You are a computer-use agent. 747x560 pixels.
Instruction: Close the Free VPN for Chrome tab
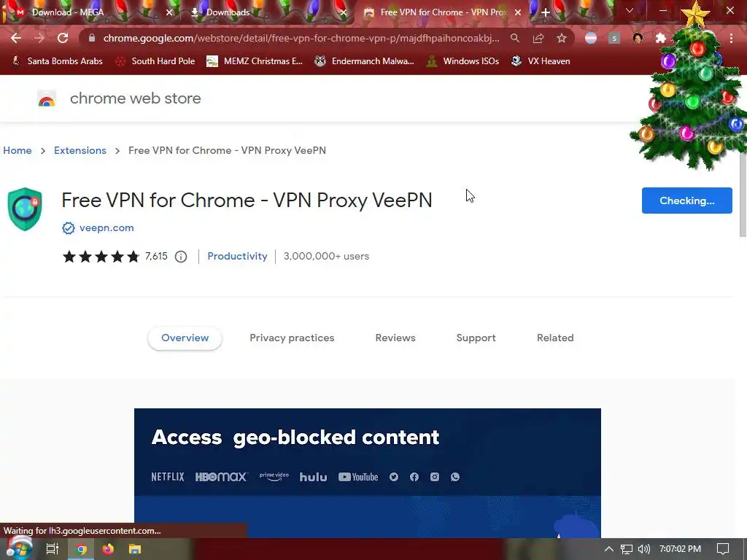click(x=518, y=12)
